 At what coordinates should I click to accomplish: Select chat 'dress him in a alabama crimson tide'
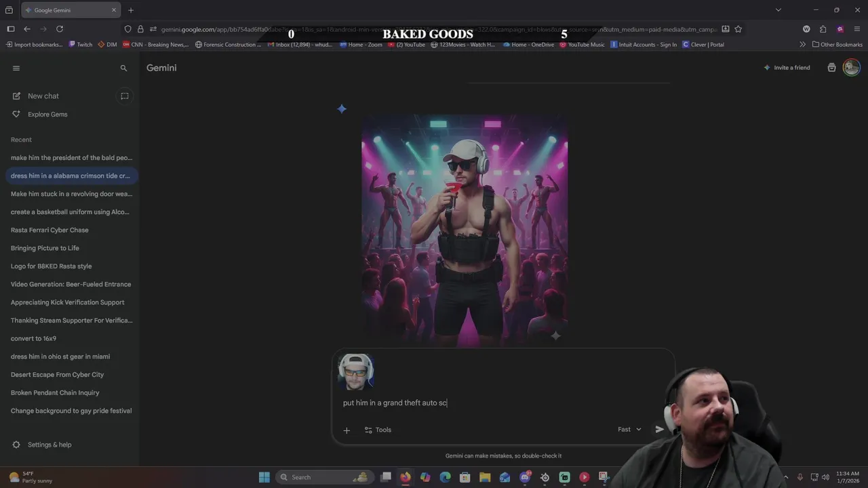pos(71,176)
